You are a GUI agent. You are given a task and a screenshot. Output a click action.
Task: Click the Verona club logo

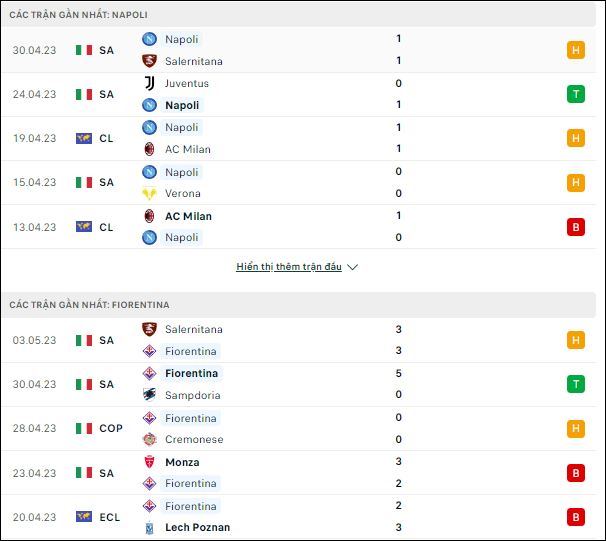point(149,193)
